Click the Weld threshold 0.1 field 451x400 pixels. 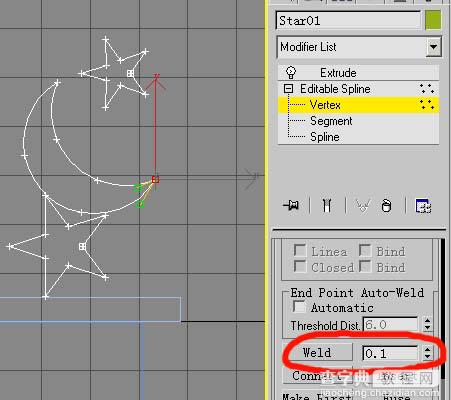coord(390,353)
